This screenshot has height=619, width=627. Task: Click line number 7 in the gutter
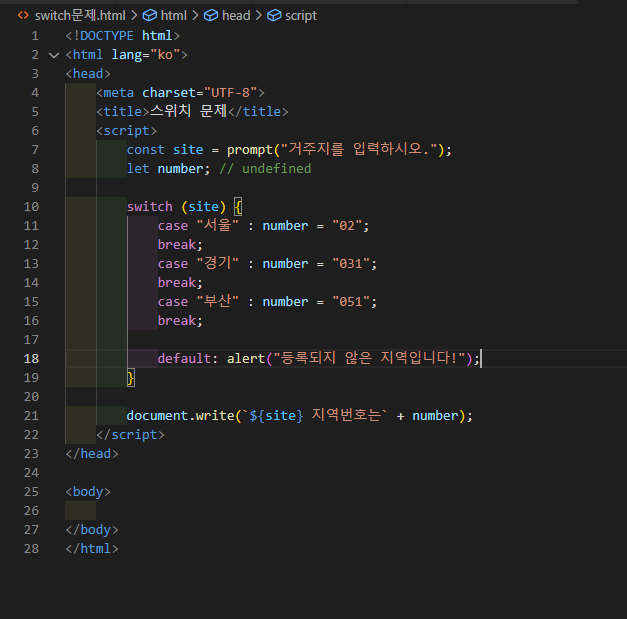click(x=35, y=150)
